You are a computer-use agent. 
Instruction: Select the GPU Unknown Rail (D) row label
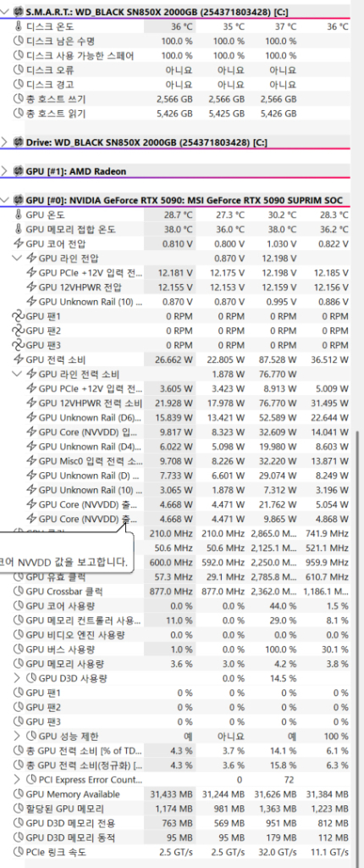tap(90, 475)
